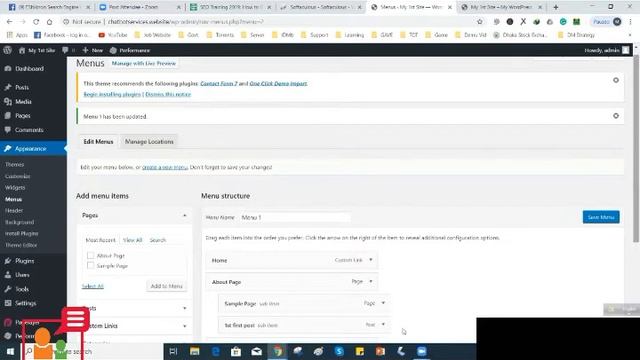Open comments bubble in admin bar
The image size is (640, 360).
68,50
